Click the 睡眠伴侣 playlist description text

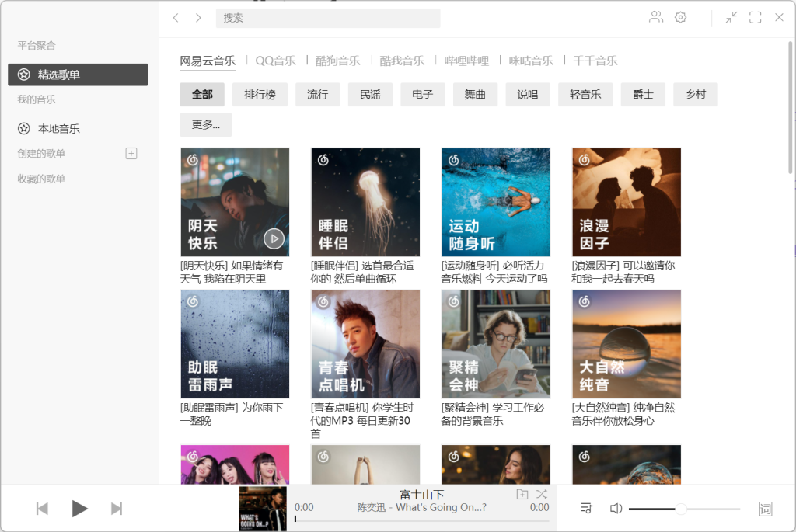click(362, 273)
